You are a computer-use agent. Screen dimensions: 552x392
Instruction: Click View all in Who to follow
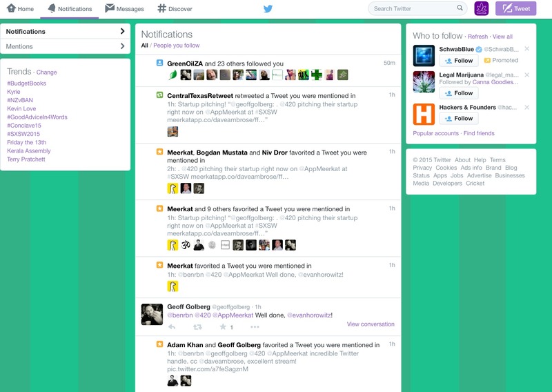tap(502, 37)
